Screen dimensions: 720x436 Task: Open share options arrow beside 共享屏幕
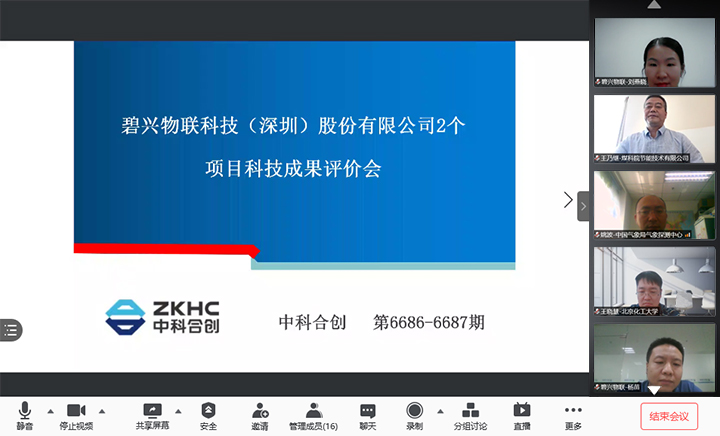coord(178,412)
